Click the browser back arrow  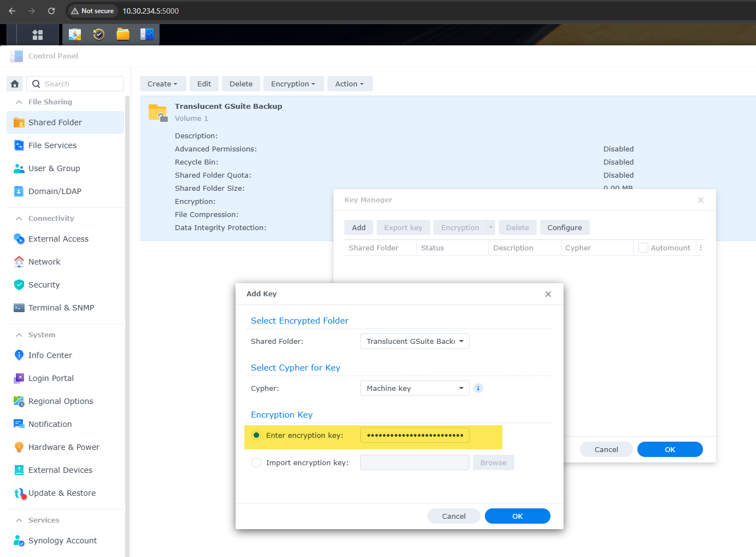click(x=12, y=11)
